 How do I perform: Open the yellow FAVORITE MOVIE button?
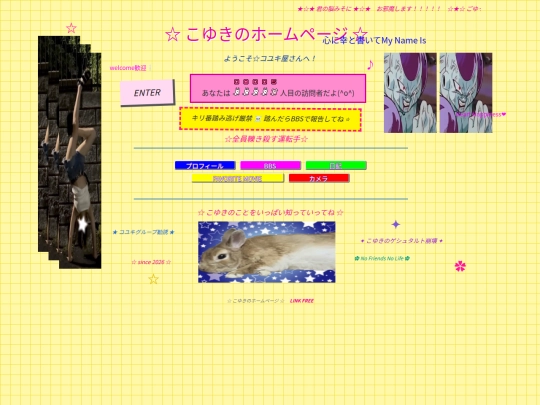click(x=238, y=178)
